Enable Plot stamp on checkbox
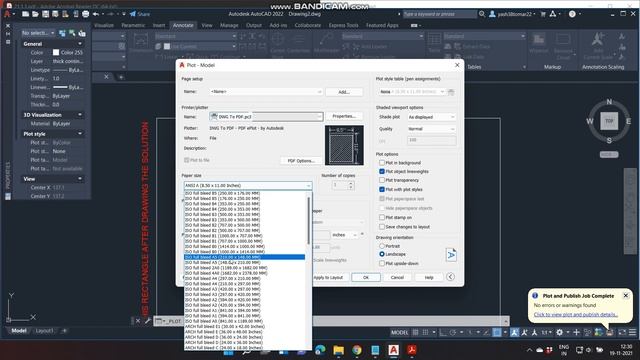Screen dimensions: 640x360 click(x=382, y=218)
